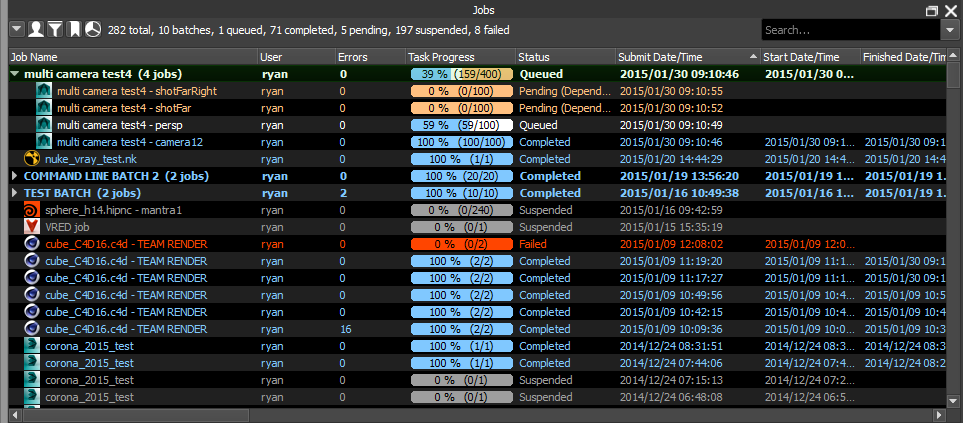Click the pie chart statistics icon
Viewport: 963px width, 423px height.
tap(93, 30)
